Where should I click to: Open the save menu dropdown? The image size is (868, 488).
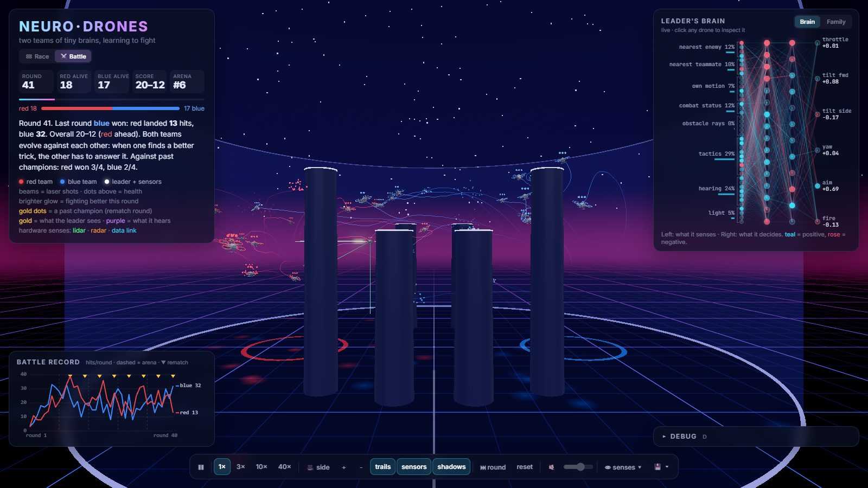[661, 467]
